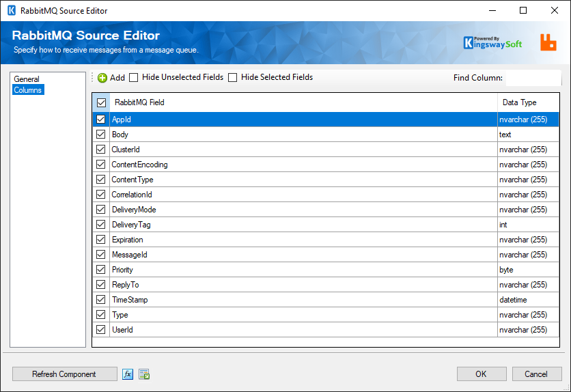571x392 pixels.
Task: Click the Refresh Component button
Action: [x=64, y=374]
